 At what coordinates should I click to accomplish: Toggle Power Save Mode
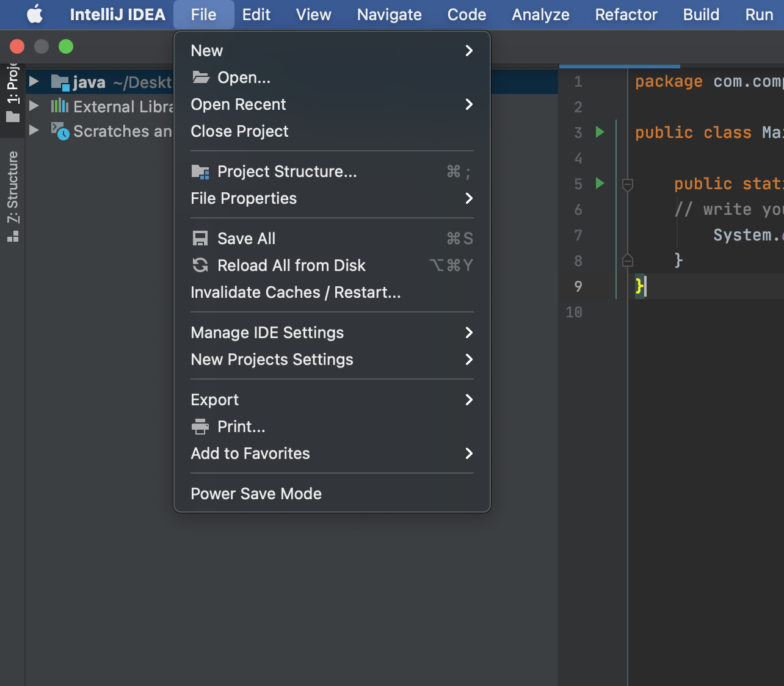tap(332, 494)
